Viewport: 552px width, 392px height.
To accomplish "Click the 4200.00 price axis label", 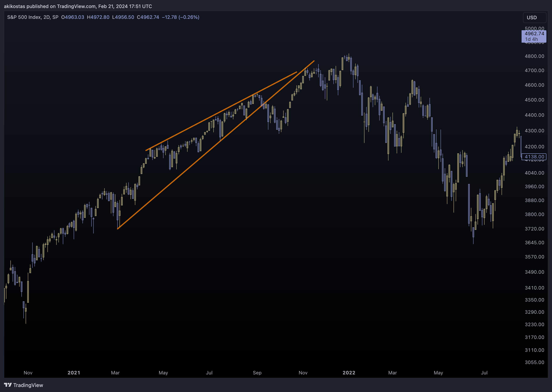I will pyautogui.click(x=534, y=147).
